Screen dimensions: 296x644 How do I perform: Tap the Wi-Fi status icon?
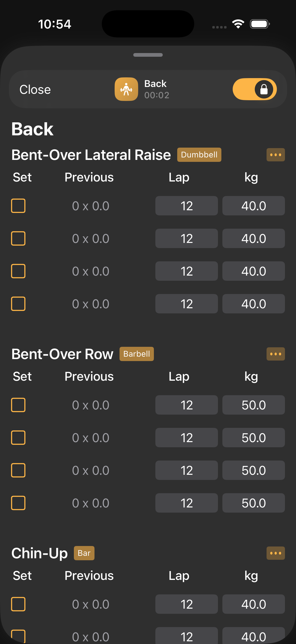pyautogui.click(x=237, y=24)
